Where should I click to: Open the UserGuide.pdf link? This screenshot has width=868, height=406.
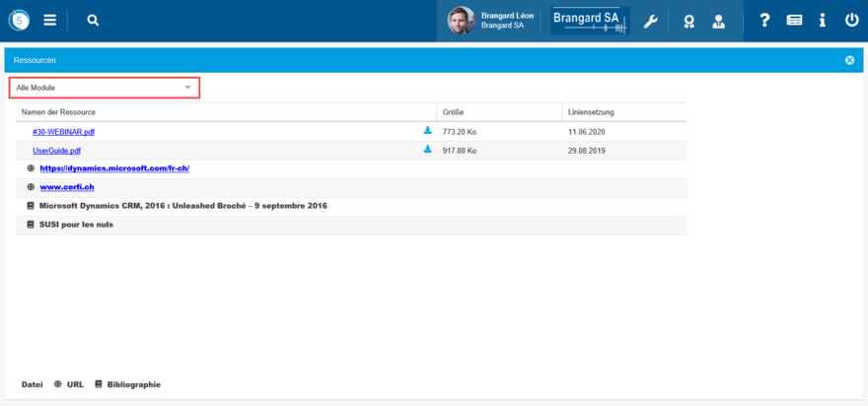pyautogui.click(x=56, y=151)
